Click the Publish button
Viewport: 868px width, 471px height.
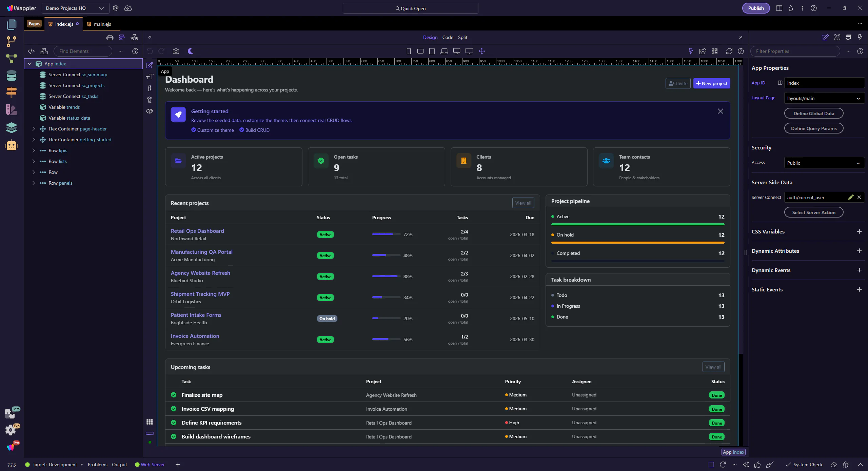pyautogui.click(x=756, y=8)
